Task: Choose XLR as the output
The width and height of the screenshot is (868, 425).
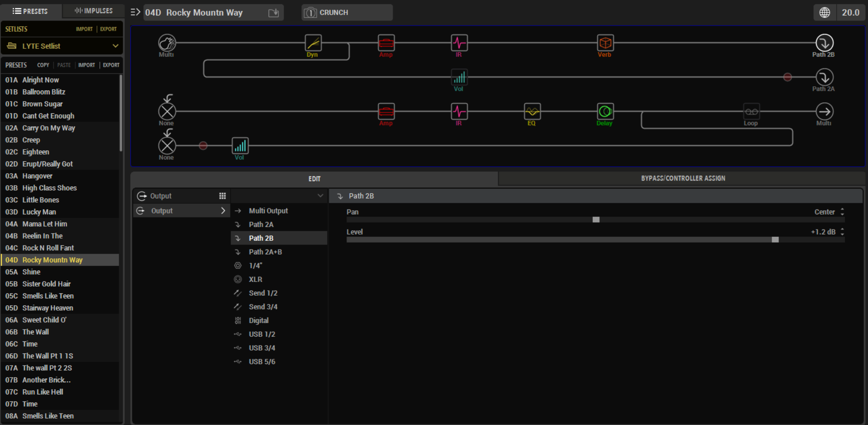Action: [x=255, y=279]
